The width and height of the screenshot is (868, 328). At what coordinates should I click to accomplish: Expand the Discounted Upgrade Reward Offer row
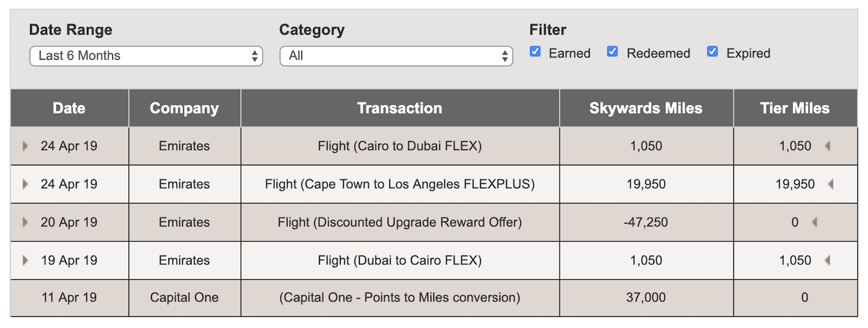[25, 223]
